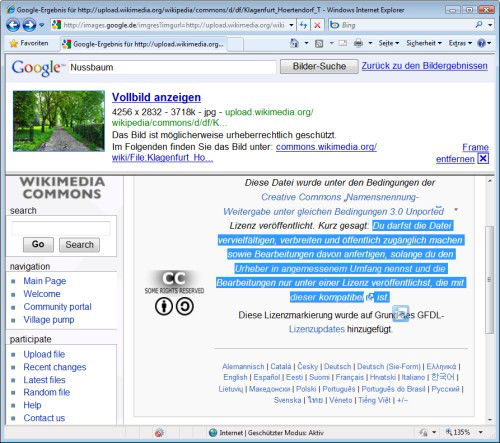This screenshot has height=443, width=500.
Task: Click the tree-lined path thumbnail
Action: (x=59, y=121)
